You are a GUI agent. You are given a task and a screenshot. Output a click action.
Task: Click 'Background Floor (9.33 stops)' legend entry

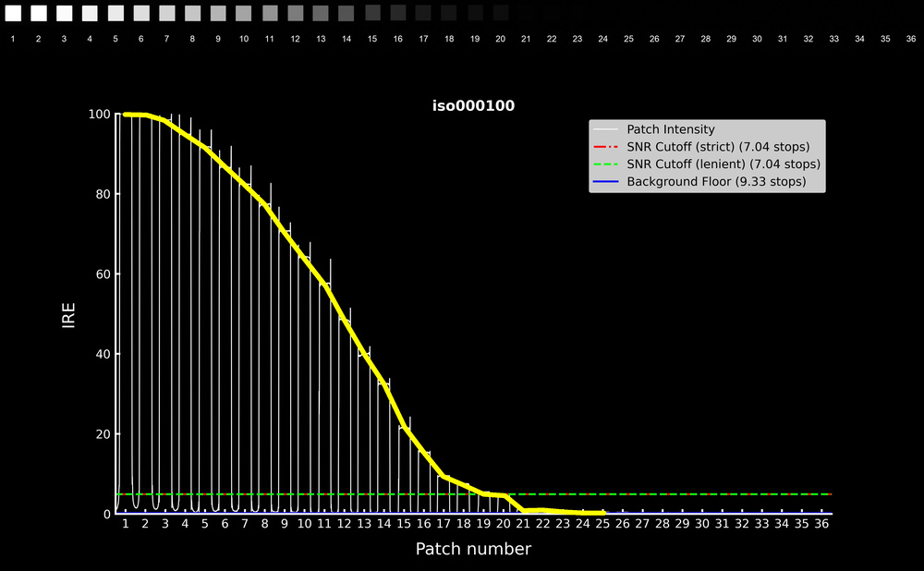coord(715,182)
